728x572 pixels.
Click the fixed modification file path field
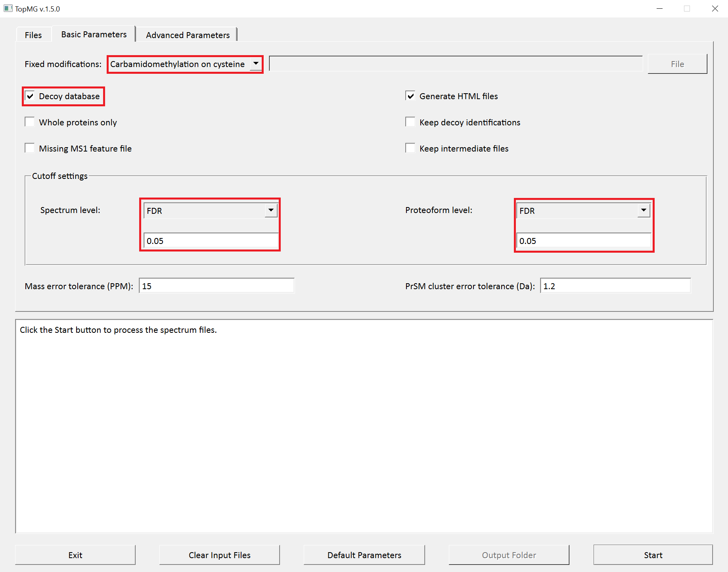pyautogui.click(x=456, y=63)
